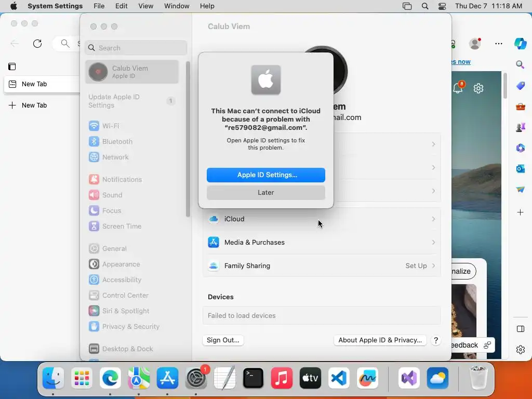This screenshot has height=399, width=532.
Task: Select Network in settings sidebar
Action: [x=131, y=157]
